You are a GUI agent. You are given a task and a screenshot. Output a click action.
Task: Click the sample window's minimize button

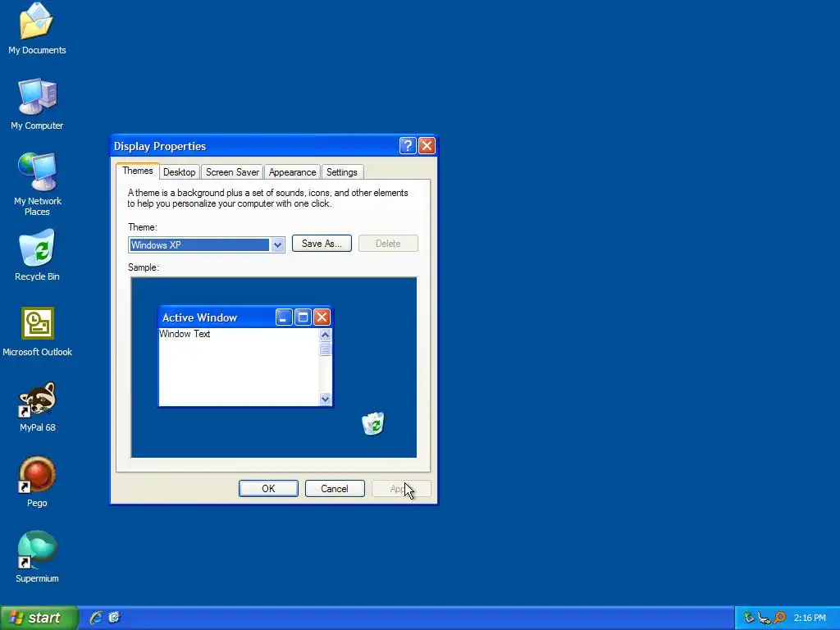coord(284,317)
